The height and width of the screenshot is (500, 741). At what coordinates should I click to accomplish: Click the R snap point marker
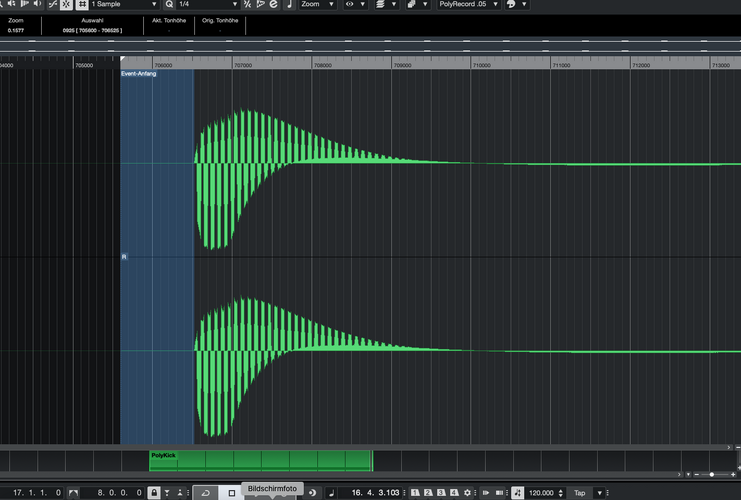(x=124, y=257)
